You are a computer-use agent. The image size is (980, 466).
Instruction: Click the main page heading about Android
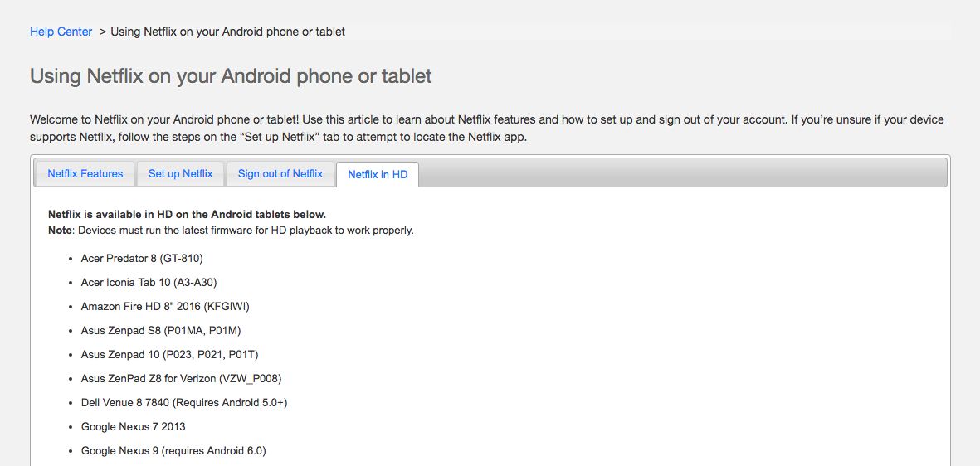click(231, 76)
